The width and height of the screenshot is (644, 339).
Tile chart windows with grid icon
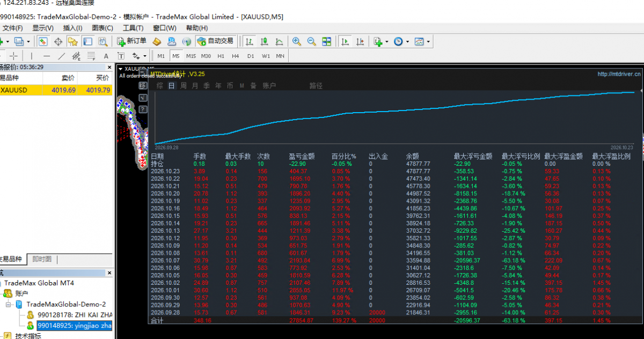[x=326, y=41]
